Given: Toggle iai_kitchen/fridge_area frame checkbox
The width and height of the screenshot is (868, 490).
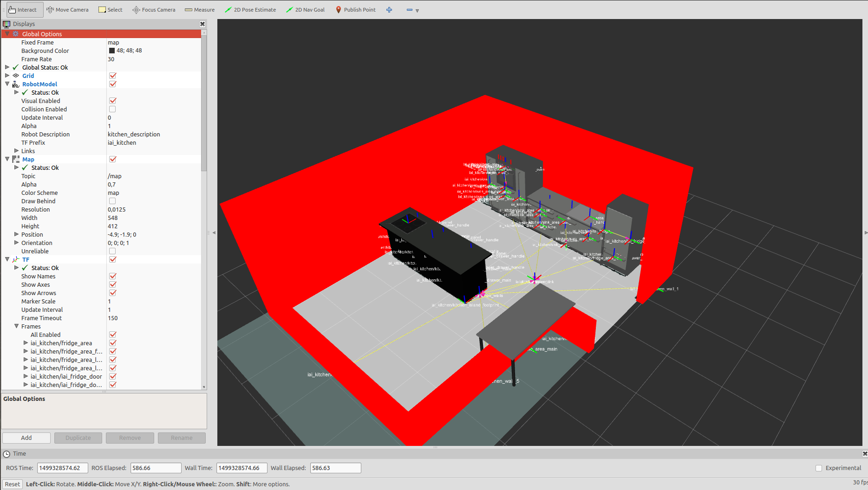Looking at the screenshot, I should coord(112,343).
